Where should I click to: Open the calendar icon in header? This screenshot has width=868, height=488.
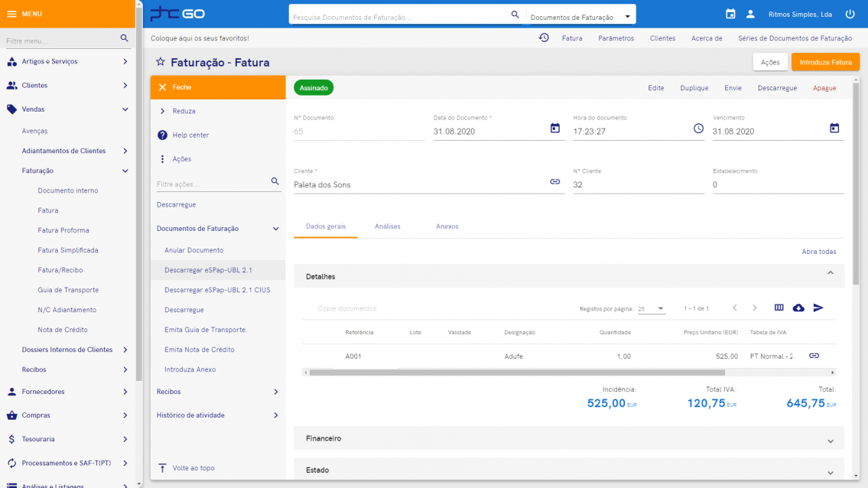[730, 14]
